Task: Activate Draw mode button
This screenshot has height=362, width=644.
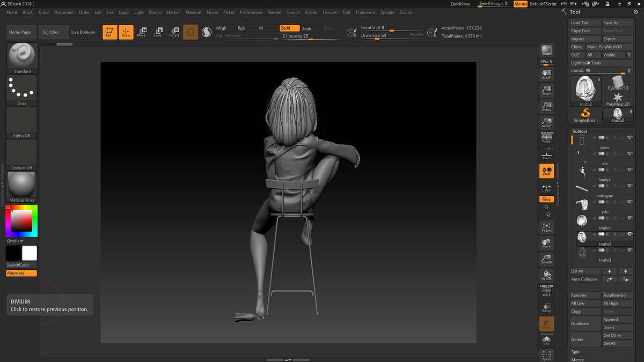Action: [x=126, y=32]
